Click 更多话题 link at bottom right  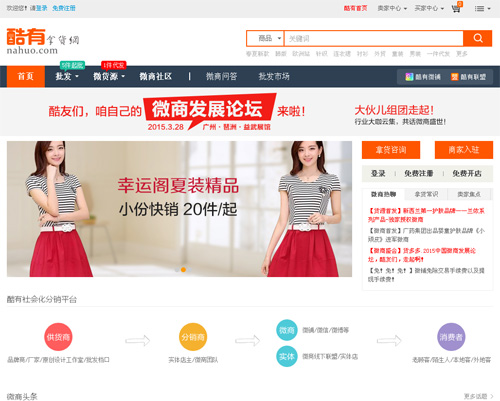point(478,396)
